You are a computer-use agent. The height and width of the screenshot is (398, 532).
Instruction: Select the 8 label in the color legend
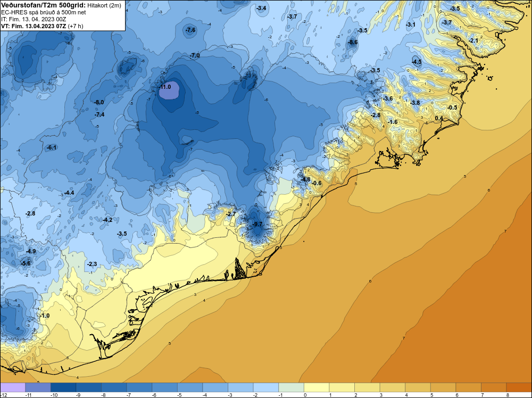(x=507, y=395)
